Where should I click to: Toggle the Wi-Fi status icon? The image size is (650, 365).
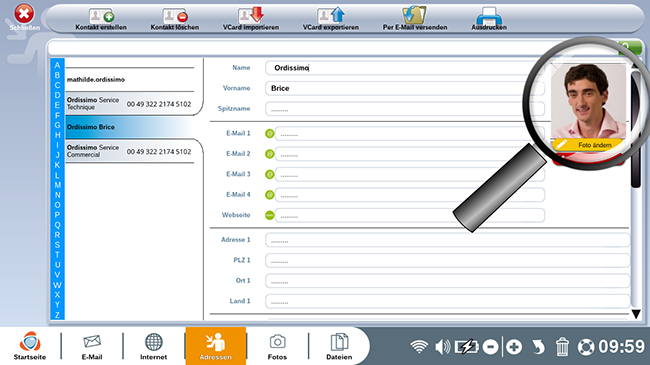(419, 347)
